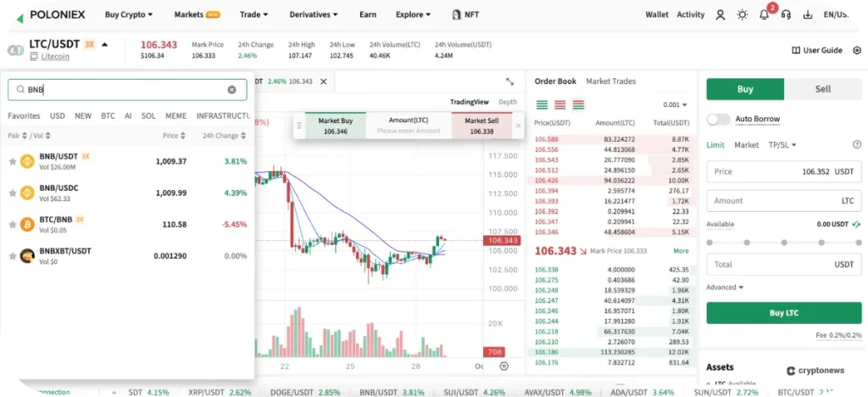Select the Market order tab
The image size is (868, 397).
(746, 144)
